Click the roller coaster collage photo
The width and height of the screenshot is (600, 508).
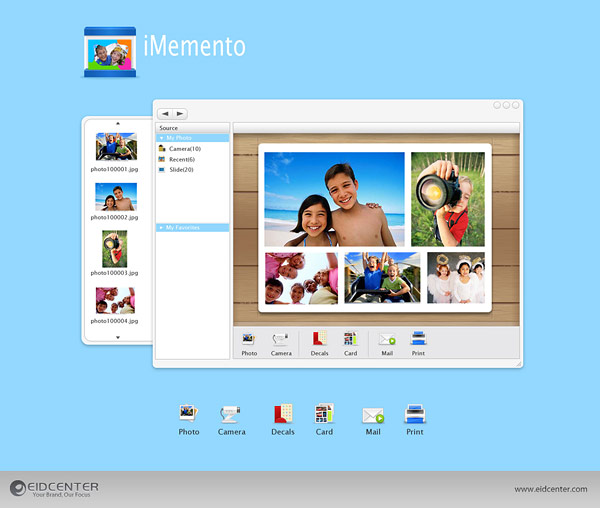click(382, 278)
